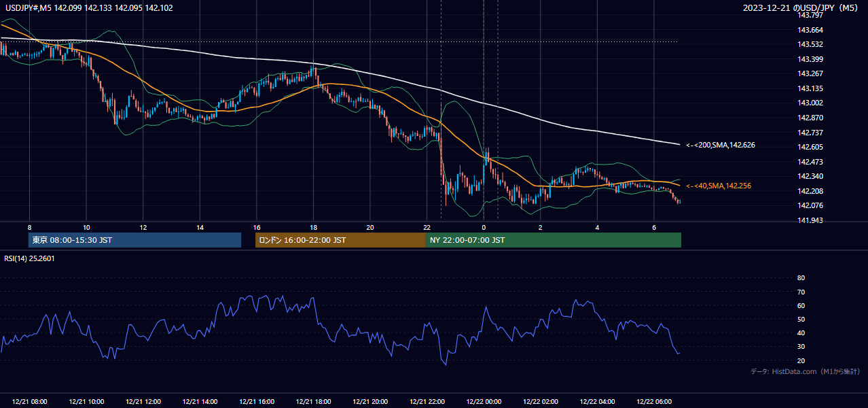Click price axis value 143.797
This screenshot has width=868, height=408.
pos(810,15)
